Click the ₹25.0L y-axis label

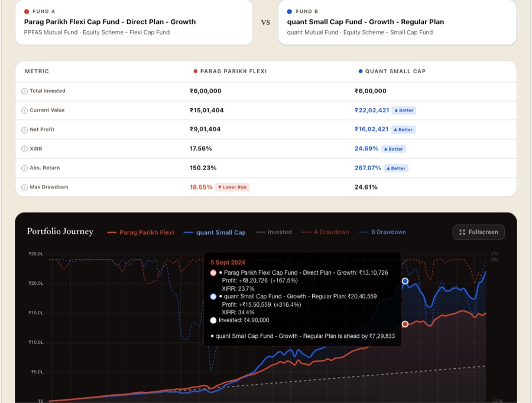pyautogui.click(x=36, y=253)
